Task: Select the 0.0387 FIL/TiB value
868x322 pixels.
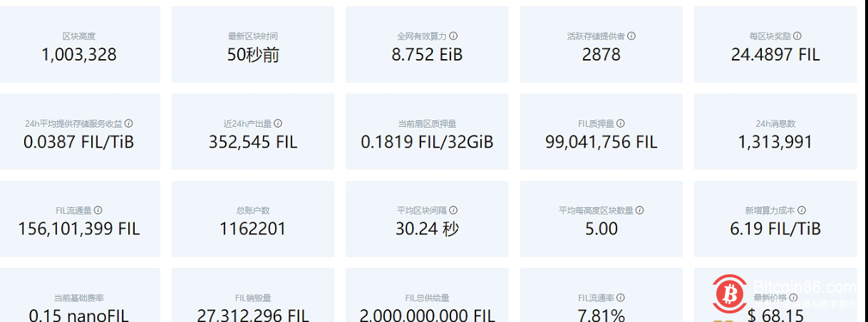Action: click(x=79, y=142)
